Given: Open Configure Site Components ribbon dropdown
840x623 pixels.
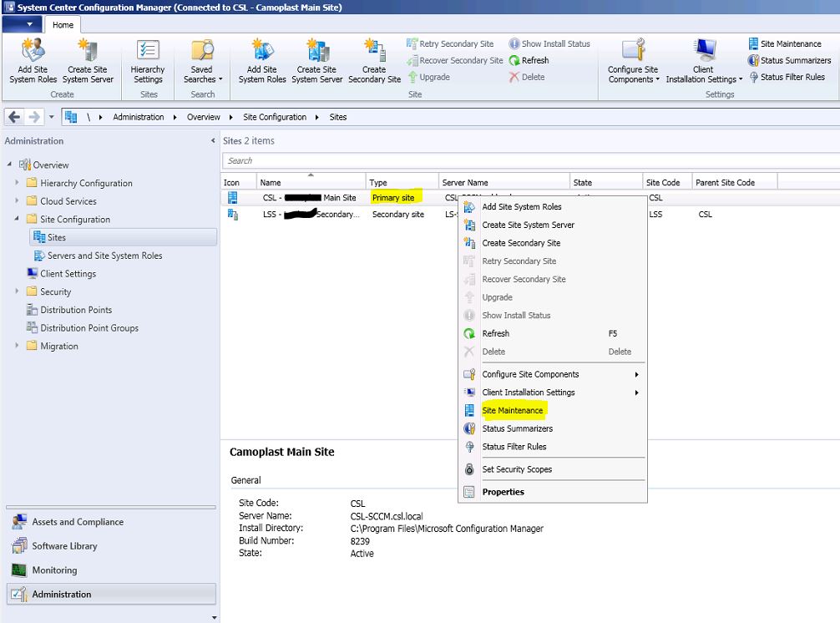Looking at the screenshot, I should 633,60.
